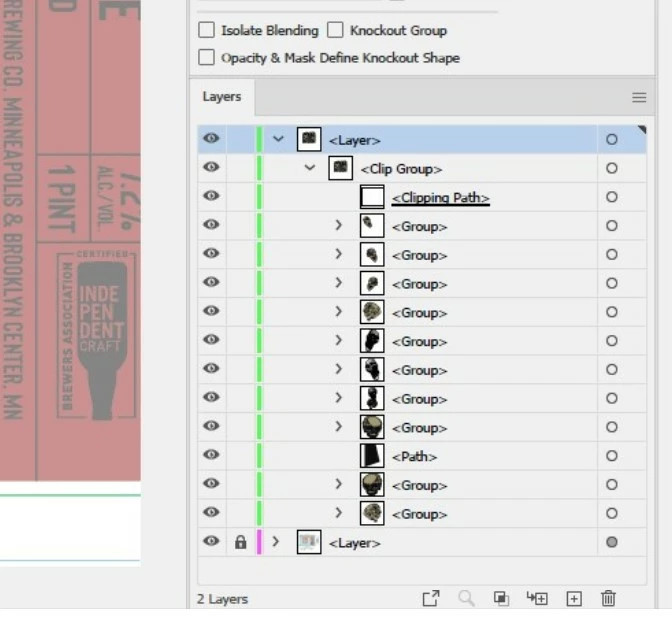Select the highlighted top '<Layer>' name

click(x=354, y=141)
